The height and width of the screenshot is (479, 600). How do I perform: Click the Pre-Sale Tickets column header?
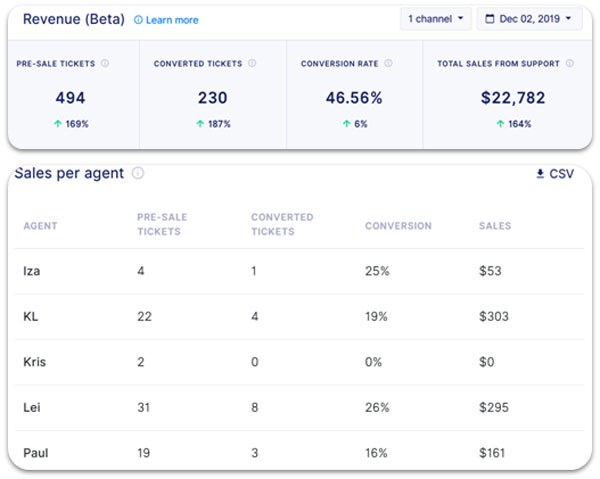[x=162, y=224]
